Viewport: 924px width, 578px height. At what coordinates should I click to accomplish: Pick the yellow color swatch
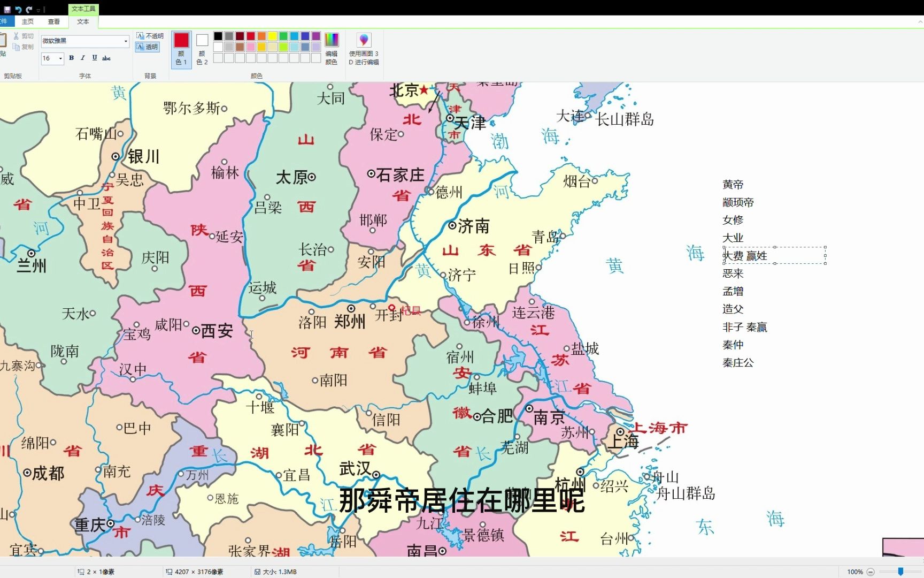click(x=273, y=36)
